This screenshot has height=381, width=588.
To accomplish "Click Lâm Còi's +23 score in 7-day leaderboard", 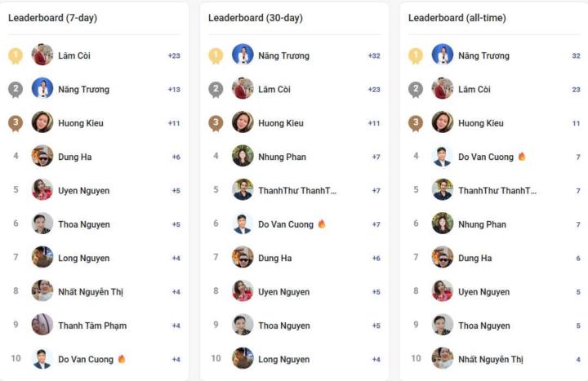I will pyautogui.click(x=174, y=55).
